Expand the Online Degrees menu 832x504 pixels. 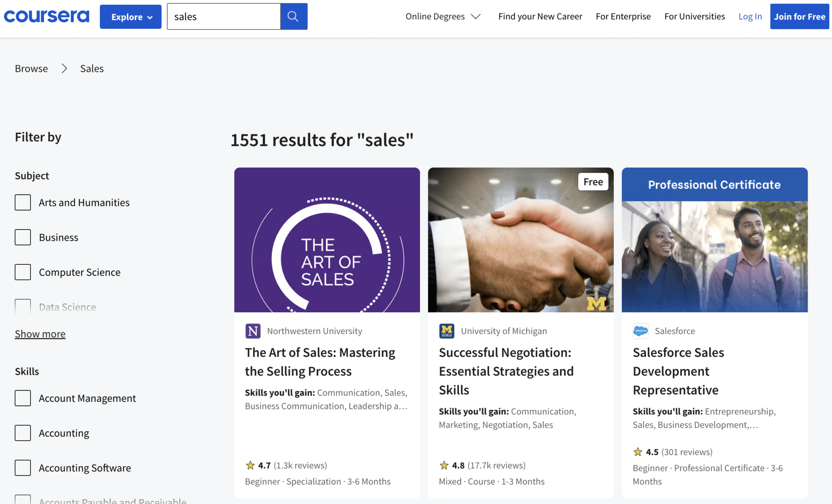[443, 16]
